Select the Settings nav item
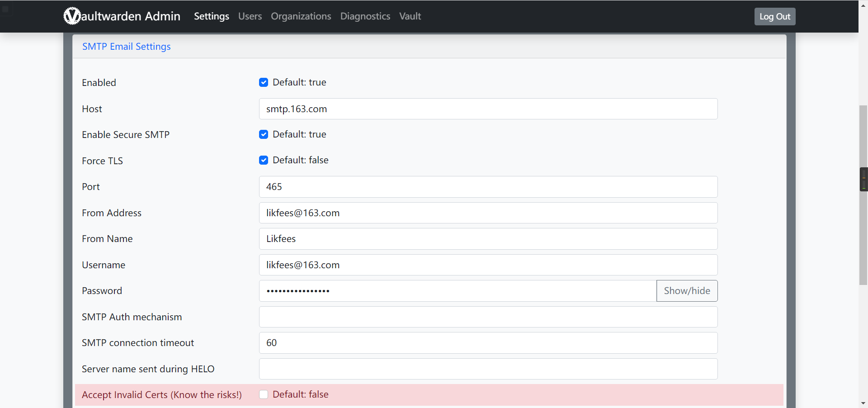 (x=211, y=16)
